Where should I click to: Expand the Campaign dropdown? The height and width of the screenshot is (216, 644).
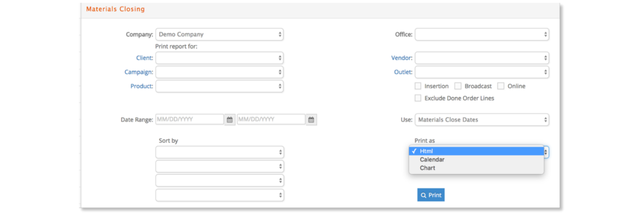point(219,72)
